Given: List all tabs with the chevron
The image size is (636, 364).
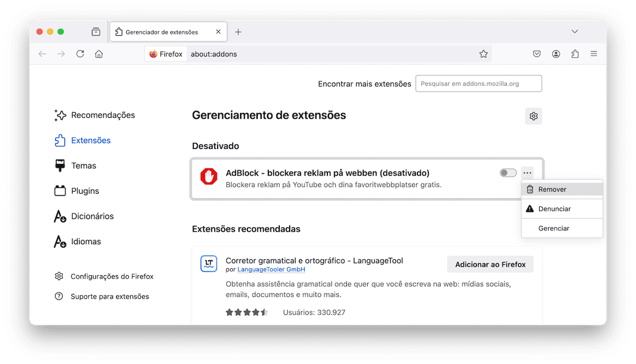Looking at the screenshot, I should click(575, 32).
